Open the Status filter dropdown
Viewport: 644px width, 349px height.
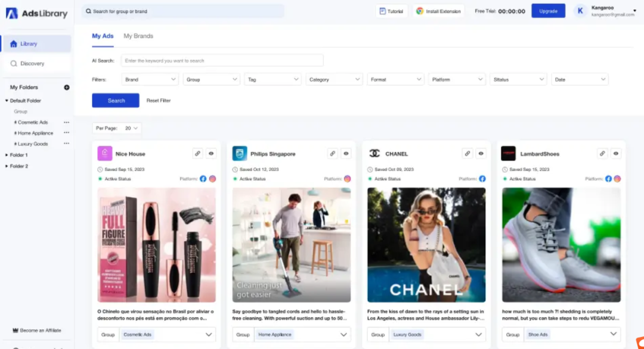[x=518, y=80]
